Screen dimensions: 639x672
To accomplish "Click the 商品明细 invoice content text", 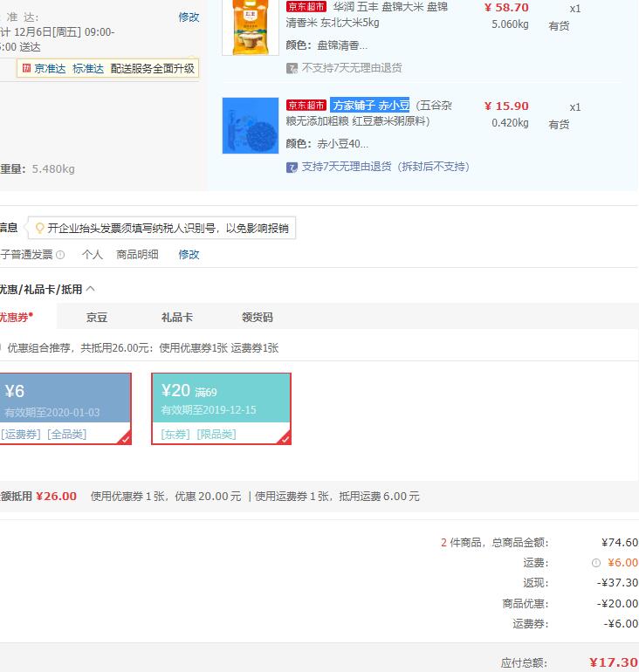I will pos(138,255).
